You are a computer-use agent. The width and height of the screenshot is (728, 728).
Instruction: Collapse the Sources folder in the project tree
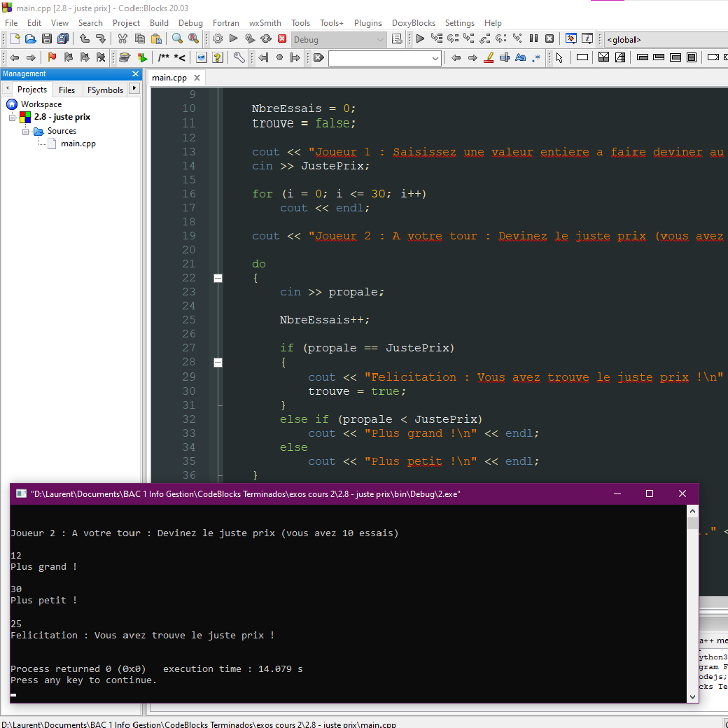[27, 131]
